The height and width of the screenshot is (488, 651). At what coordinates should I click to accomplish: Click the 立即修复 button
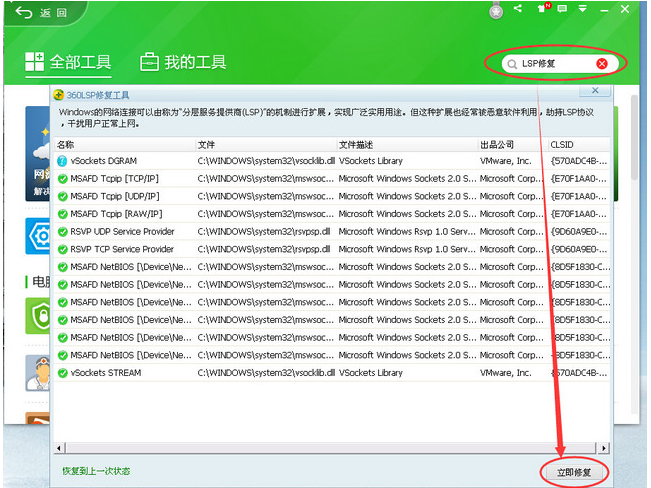574,472
